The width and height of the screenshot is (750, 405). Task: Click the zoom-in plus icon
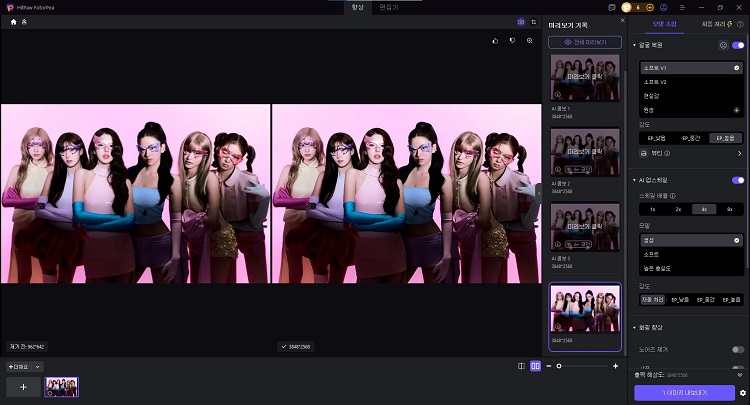click(x=615, y=366)
